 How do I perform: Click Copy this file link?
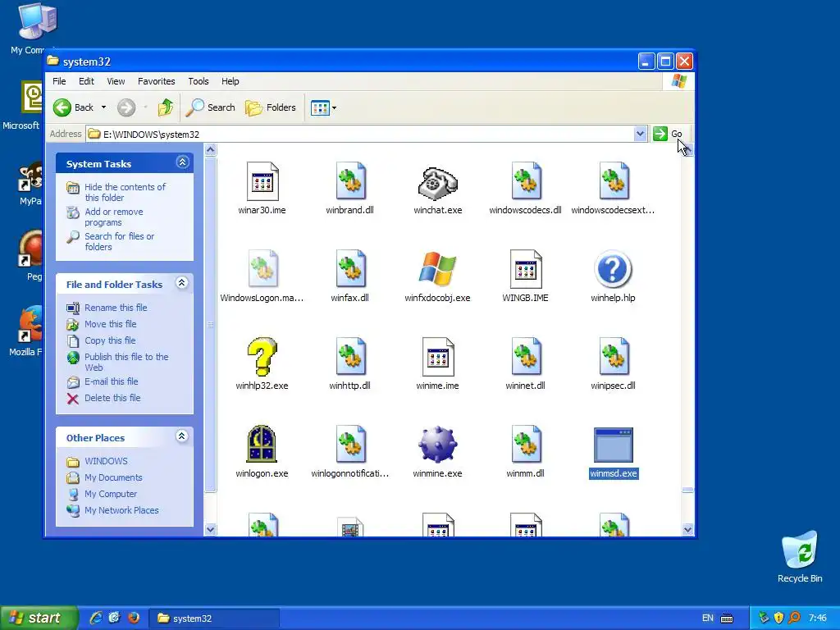tap(110, 340)
